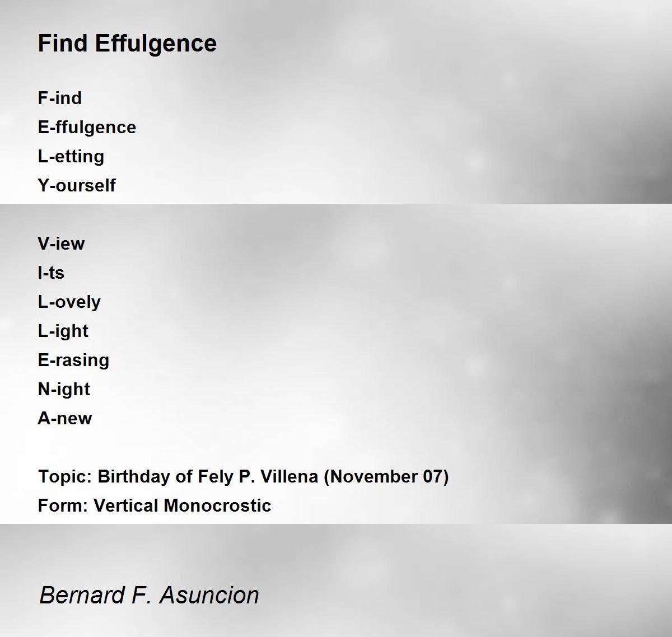Click the line V-iew

61,243
